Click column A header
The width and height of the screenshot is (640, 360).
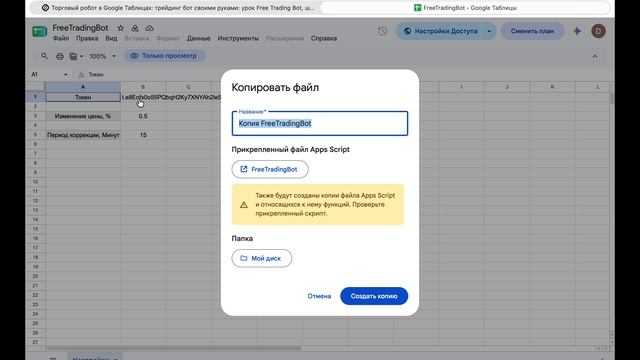(x=83, y=87)
